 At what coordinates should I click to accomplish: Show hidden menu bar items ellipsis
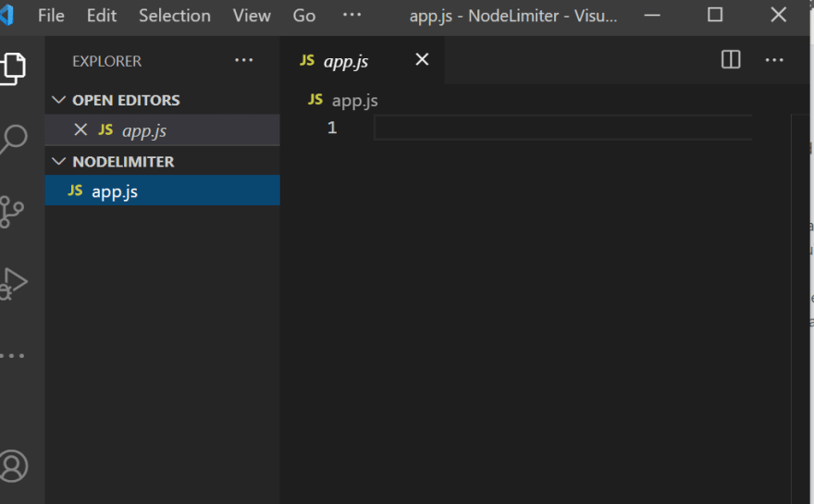352,15
